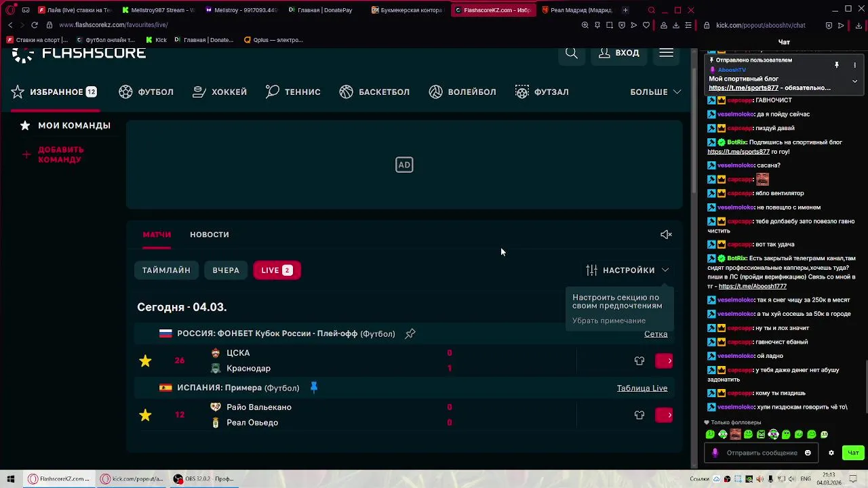
Task: Open Qplus bookmark in bookmarks bar
Action: tap(273, 40)
